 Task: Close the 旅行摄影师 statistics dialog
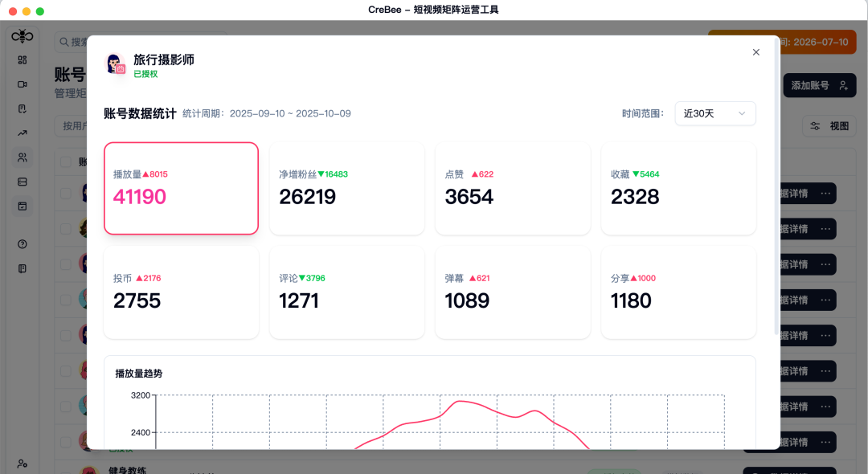pyautogui.click(x=756, y=52)
